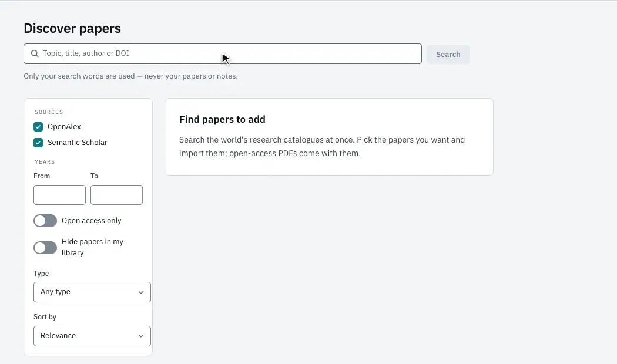Click the privacy note about search words
Image resolution: width=617 pixels, height=364 pixels.
(x=130, y=76)
